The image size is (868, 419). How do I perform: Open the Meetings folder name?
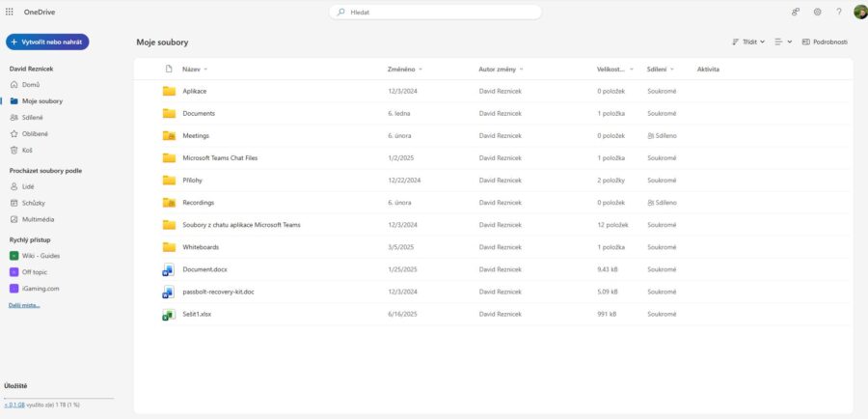[196, 135]
